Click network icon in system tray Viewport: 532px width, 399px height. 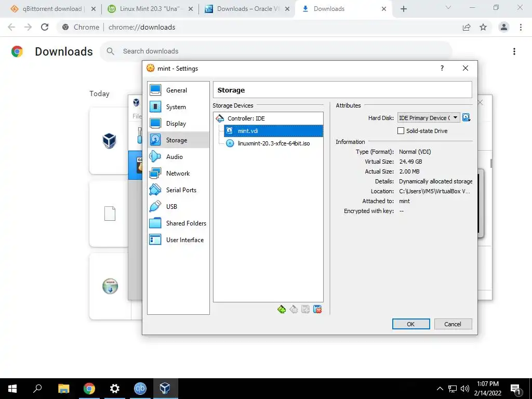coord(453,389)
